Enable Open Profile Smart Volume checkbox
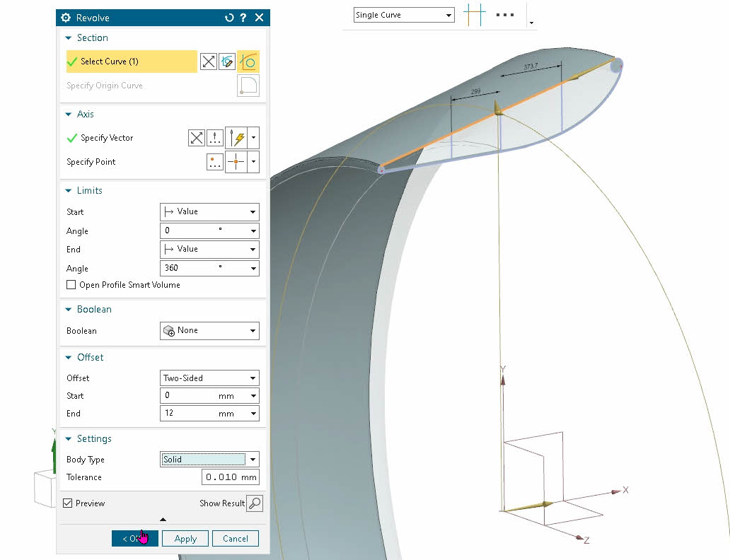Image resolution: width=730 pixels, height=560 pixels. (71, 285)
